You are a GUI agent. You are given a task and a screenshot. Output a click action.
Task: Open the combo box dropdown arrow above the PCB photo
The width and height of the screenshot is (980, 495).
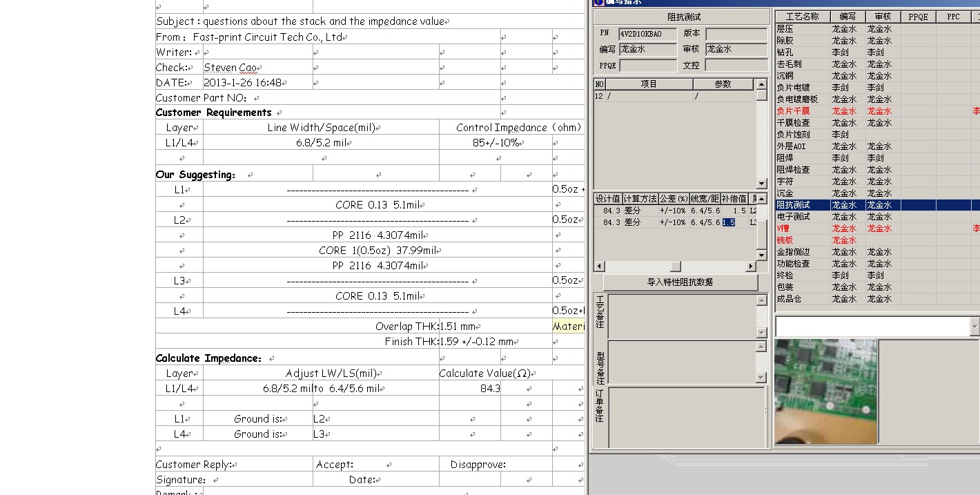pos(974,327)
